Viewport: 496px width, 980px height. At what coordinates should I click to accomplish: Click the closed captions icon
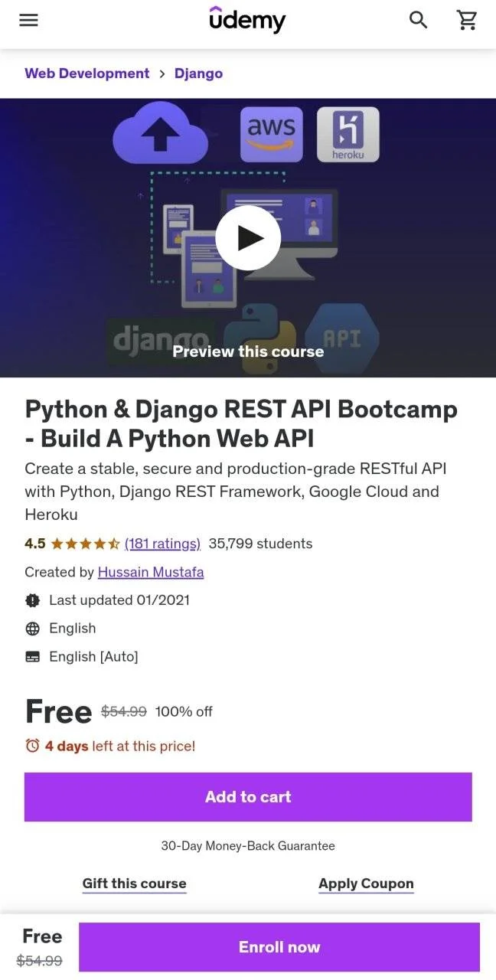(x=32, y=657)
